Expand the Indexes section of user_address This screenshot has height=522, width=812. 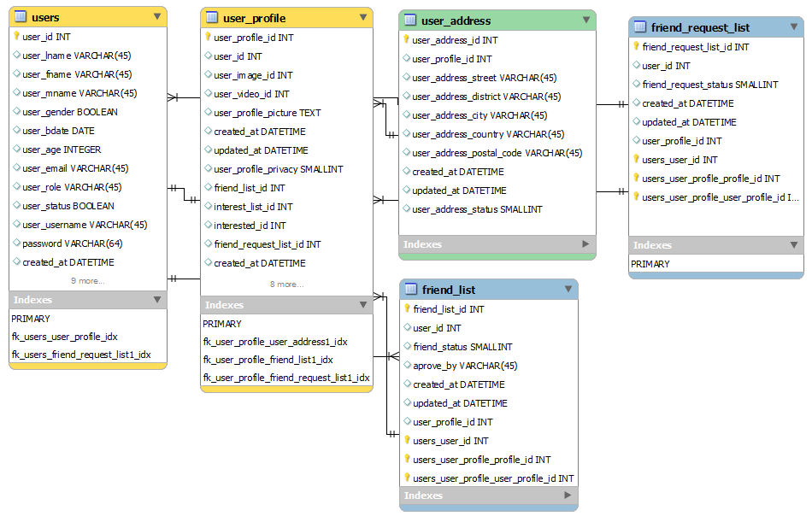click(585, 243)
